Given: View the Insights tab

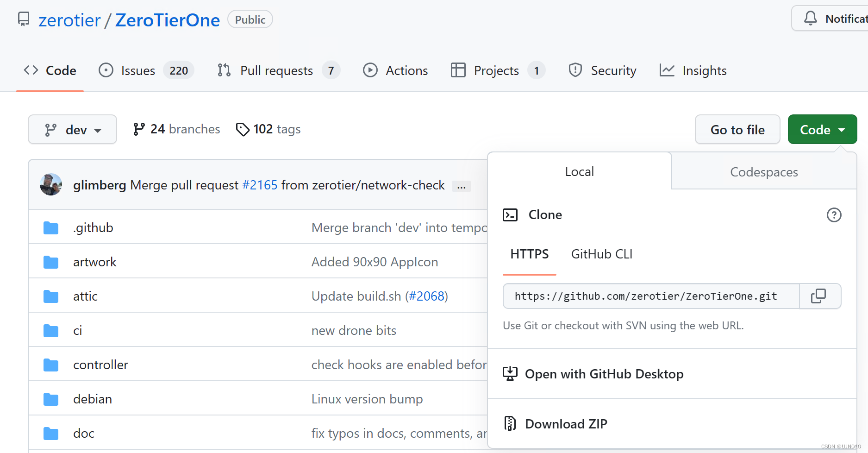Looking at the screenshot, I should tap(693, 70).
